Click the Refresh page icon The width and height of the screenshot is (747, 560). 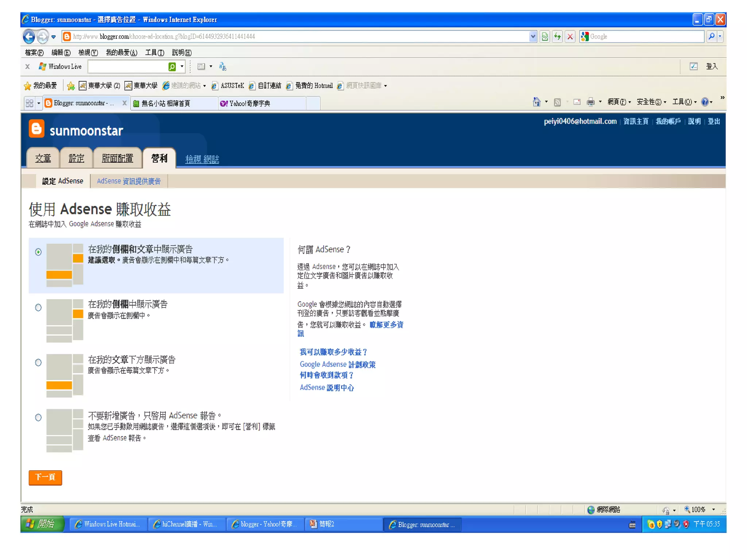pyautogui.click(x=557, y=36)
